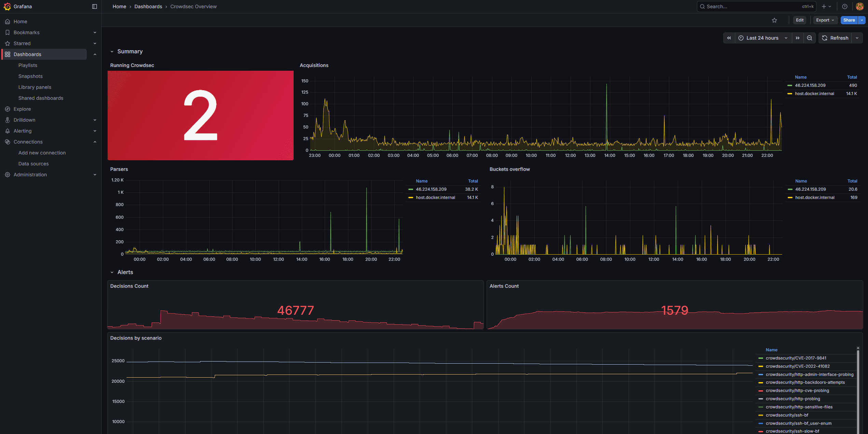Toggle the dock menu sidebar icon
This screenshot has height=434, width=868.
point(95,6)
